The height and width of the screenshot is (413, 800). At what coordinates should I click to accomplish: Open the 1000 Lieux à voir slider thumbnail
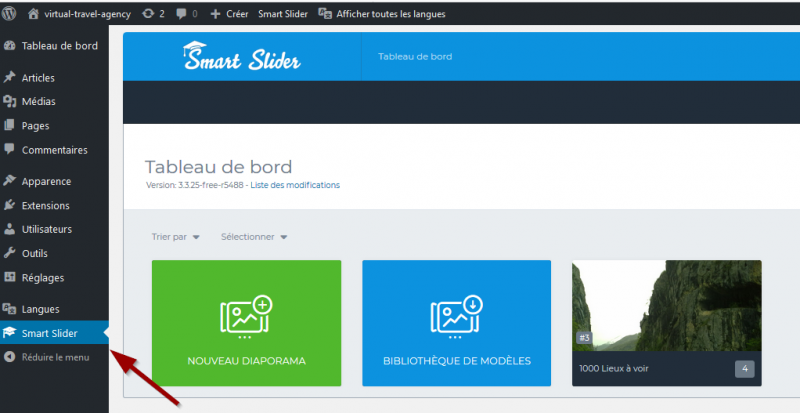click(666, 305)
